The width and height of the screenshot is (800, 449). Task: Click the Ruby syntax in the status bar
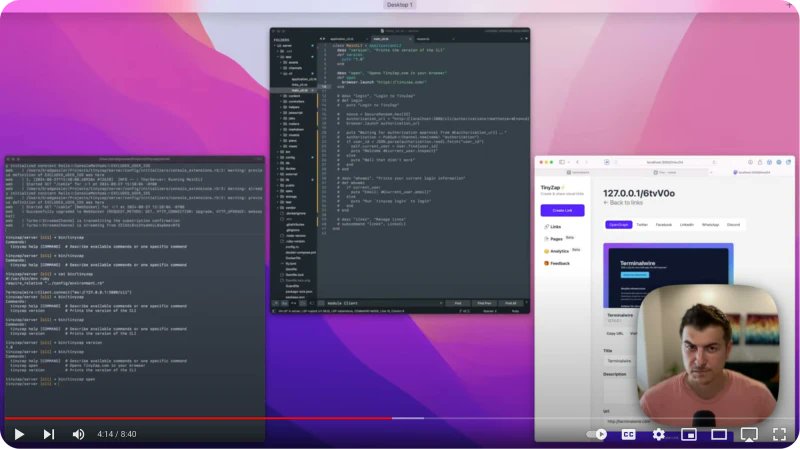(x=515, y=311)
